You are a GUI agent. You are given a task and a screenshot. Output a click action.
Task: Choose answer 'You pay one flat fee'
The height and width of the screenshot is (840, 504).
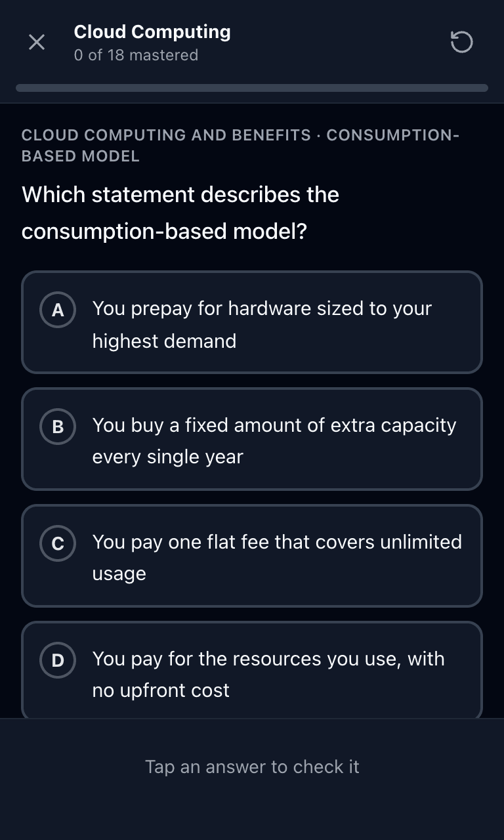click(x=252, y=556)
